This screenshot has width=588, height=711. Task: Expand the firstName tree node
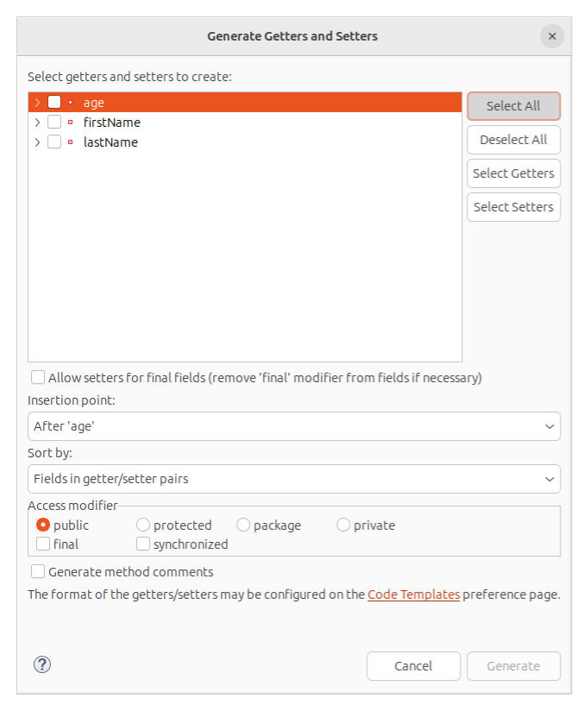pos(36,122)
